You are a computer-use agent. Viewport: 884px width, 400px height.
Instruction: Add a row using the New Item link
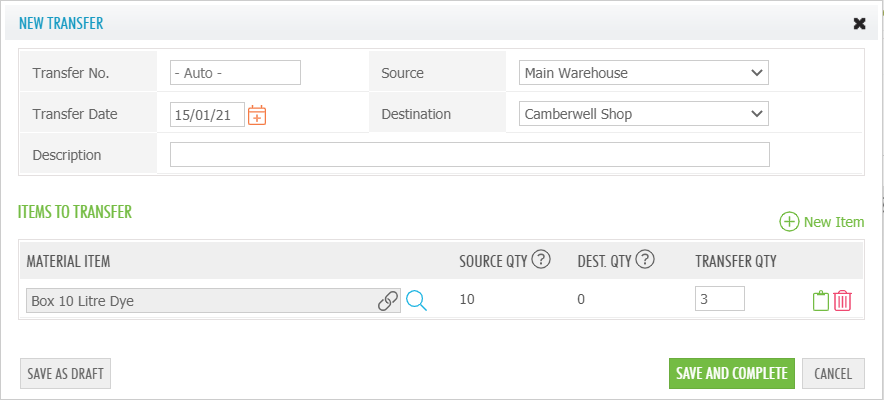[821, 222]
